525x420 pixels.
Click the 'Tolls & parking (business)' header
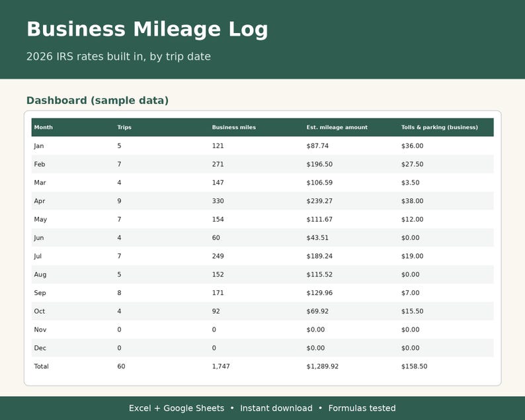click(439, 127)
